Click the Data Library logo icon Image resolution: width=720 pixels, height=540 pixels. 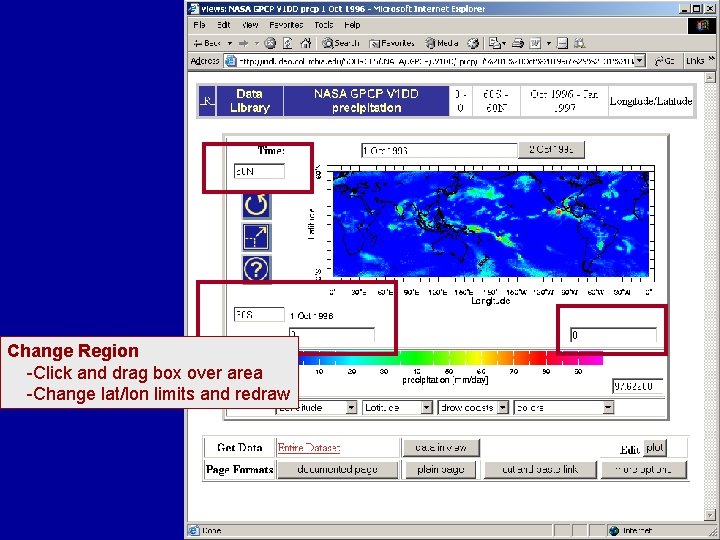coord(207,101)
